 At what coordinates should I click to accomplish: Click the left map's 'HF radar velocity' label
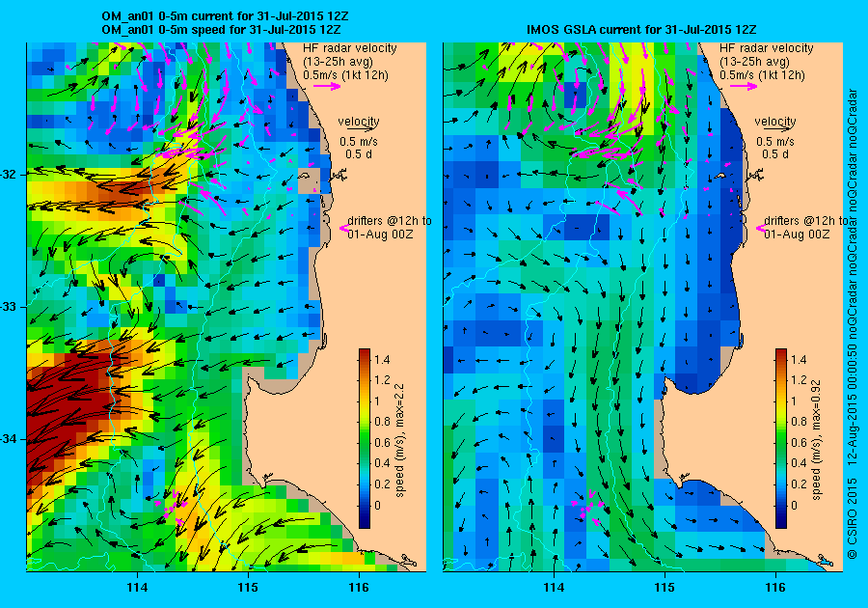[350, 48]
